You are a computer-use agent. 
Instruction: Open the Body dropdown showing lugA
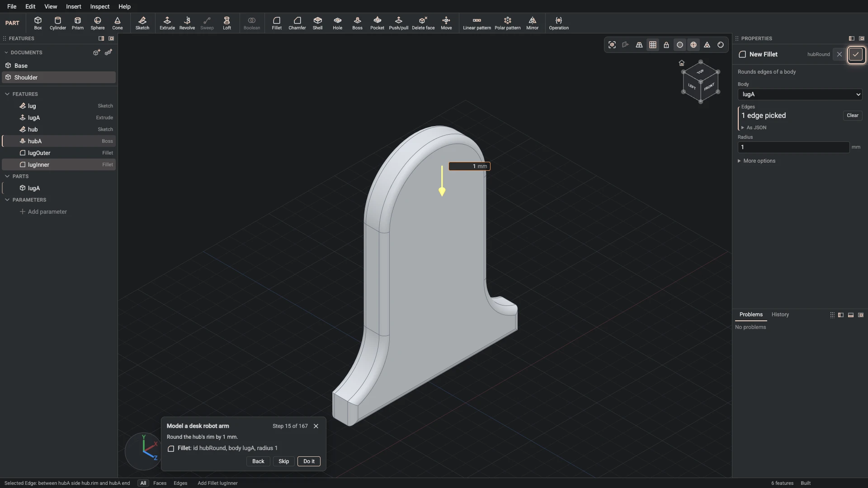pyautogui.click(x=800, y=94)
